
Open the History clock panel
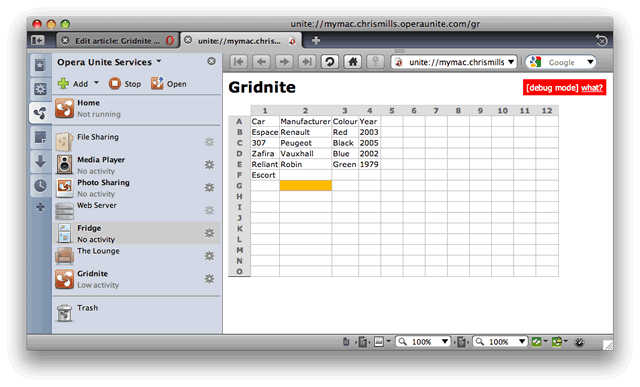40,186
